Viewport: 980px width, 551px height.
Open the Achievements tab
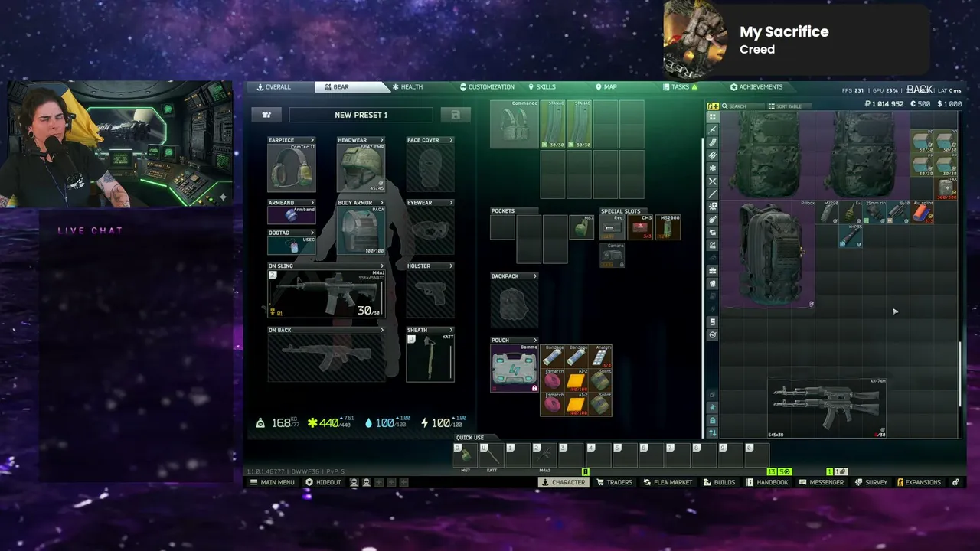[756, 87]
